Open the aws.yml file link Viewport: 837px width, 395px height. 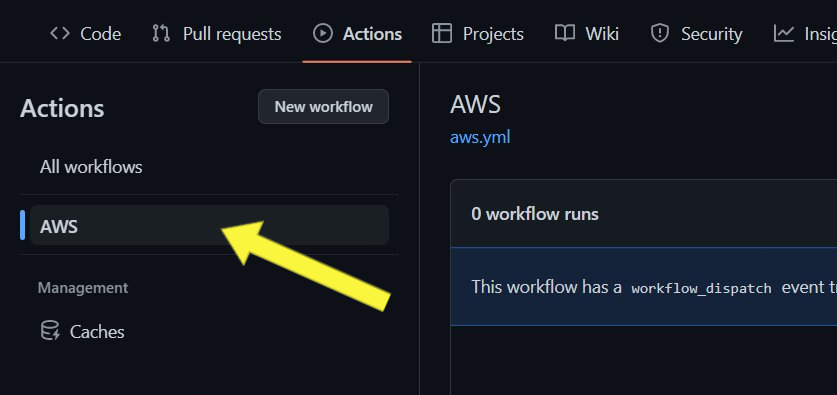coord(480,138)
